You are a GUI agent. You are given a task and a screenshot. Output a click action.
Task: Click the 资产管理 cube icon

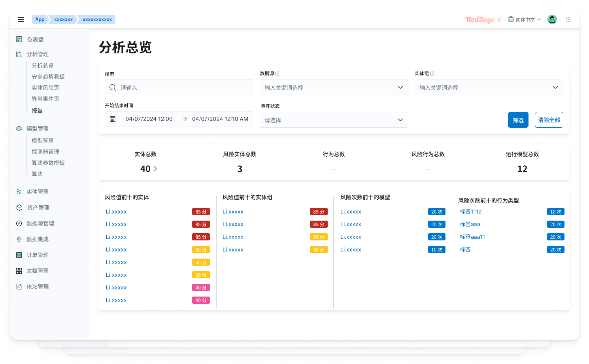click(x=19, y=207)
